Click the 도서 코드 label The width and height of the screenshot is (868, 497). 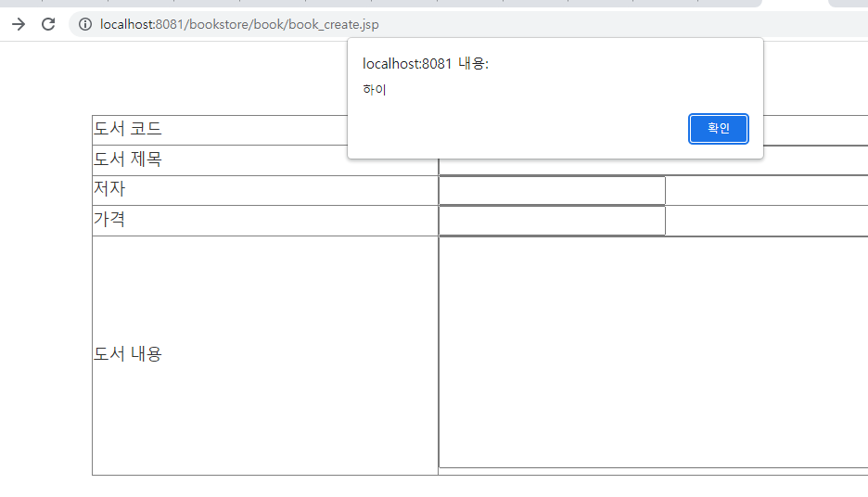128,128
